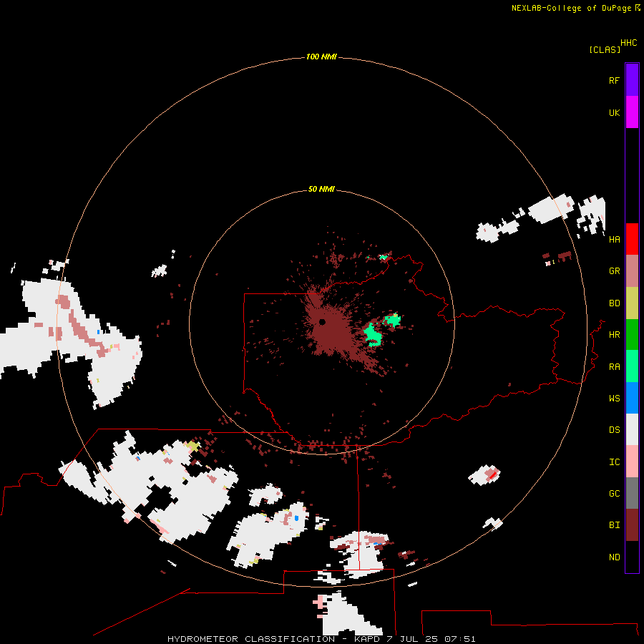Click the 'HA' legend label
The width and height of the screenshot is (644, 644).
click(614, 239)
